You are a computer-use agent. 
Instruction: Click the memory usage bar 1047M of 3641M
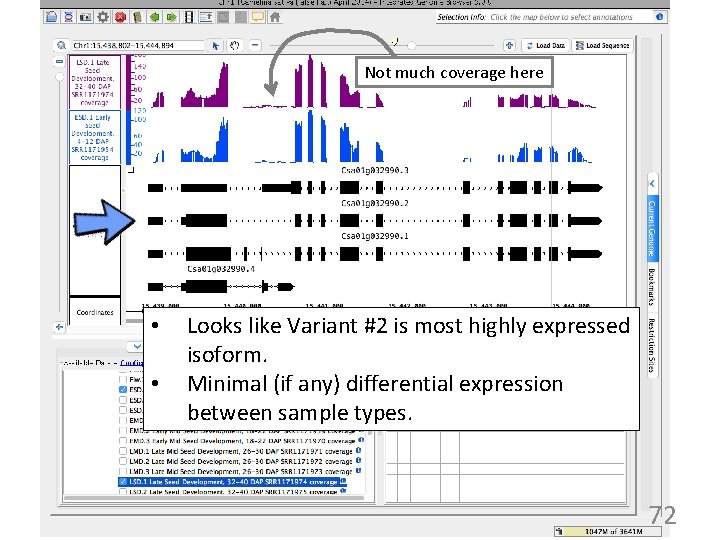[x=608, y=531]
